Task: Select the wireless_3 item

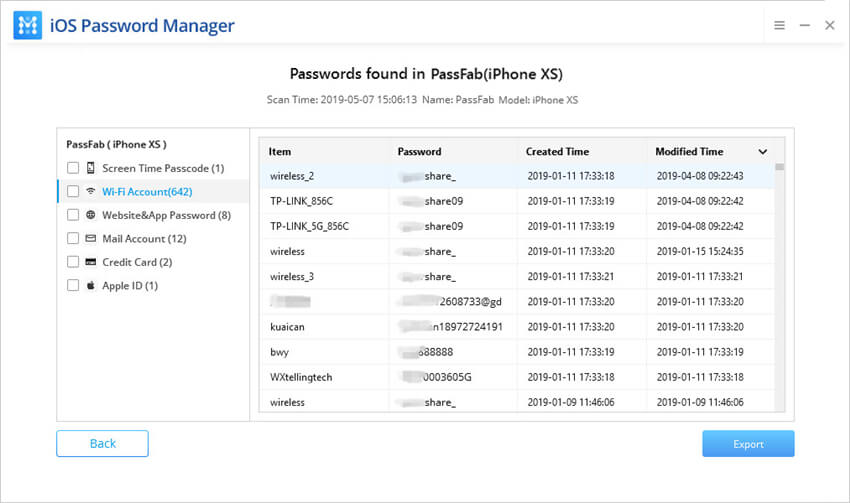Action: [292, 276]
